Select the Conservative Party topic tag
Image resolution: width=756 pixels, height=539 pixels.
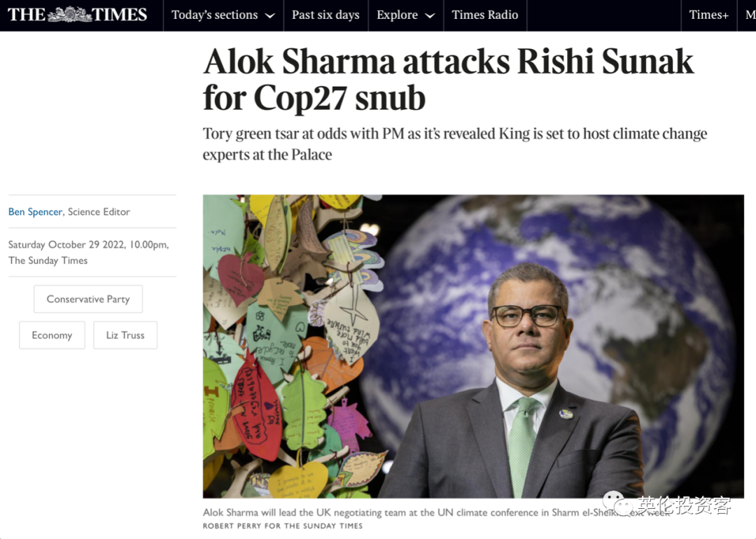[x=88, y=299]
